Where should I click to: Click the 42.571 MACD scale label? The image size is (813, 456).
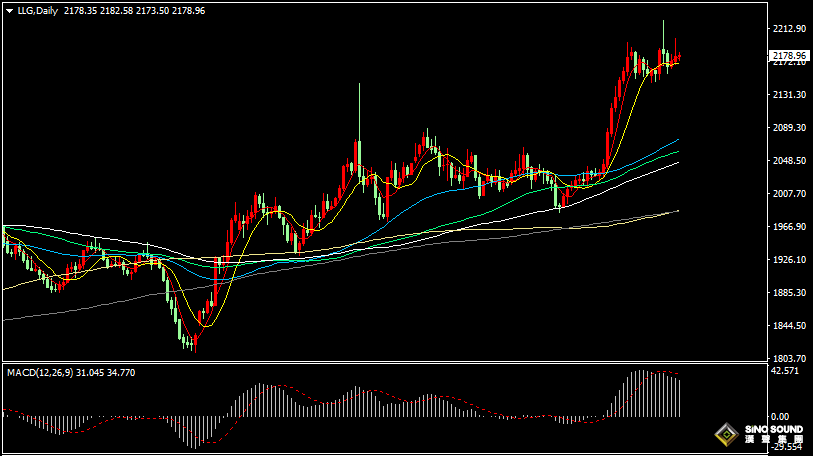pyautogui.click(x=785, y=371)
